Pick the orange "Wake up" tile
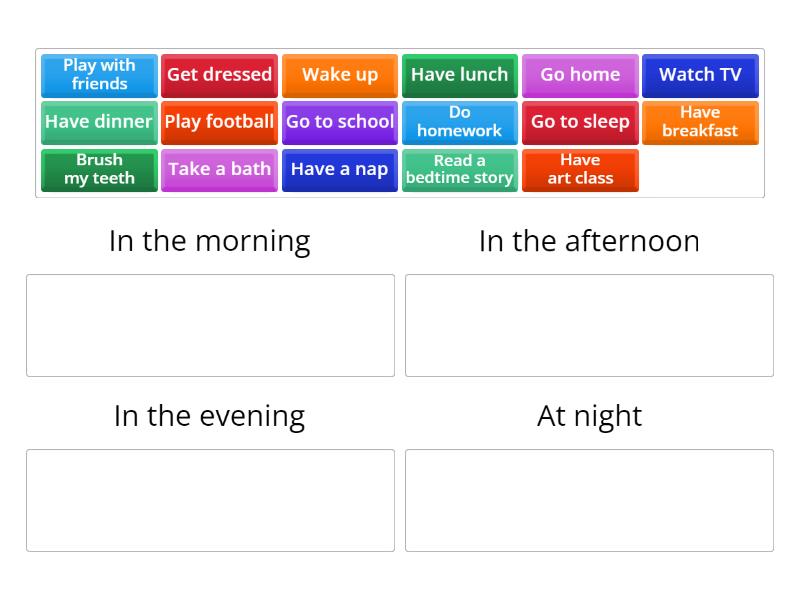 (x=340, y=75)
